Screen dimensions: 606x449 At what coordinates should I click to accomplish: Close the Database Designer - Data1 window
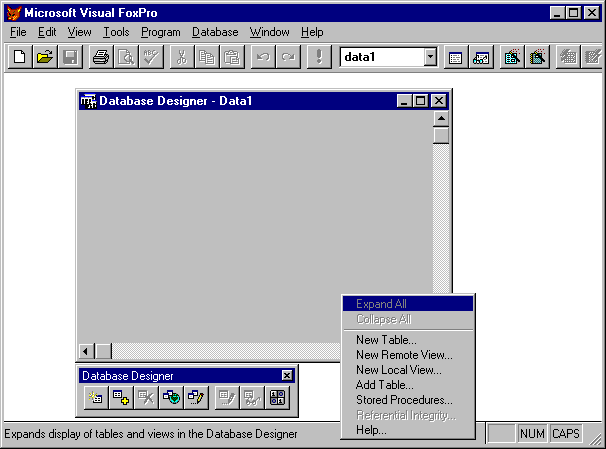pyautogui.click(x=439, y=101)
